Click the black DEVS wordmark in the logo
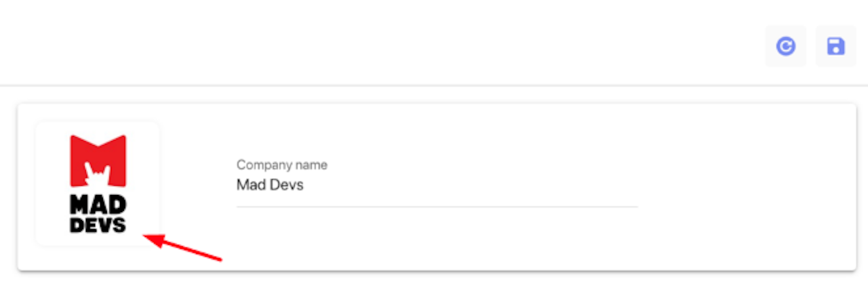868x281 pixels. point(98,225)
